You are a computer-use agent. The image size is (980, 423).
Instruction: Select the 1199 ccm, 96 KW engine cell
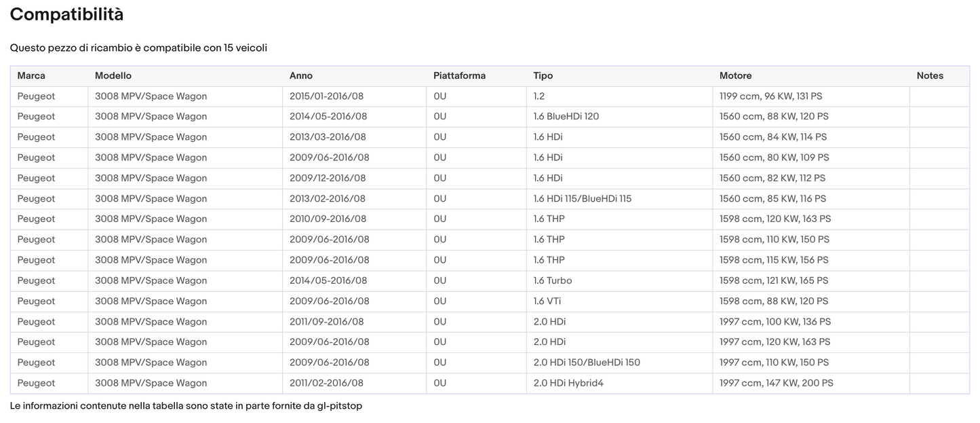pos(770,96)
